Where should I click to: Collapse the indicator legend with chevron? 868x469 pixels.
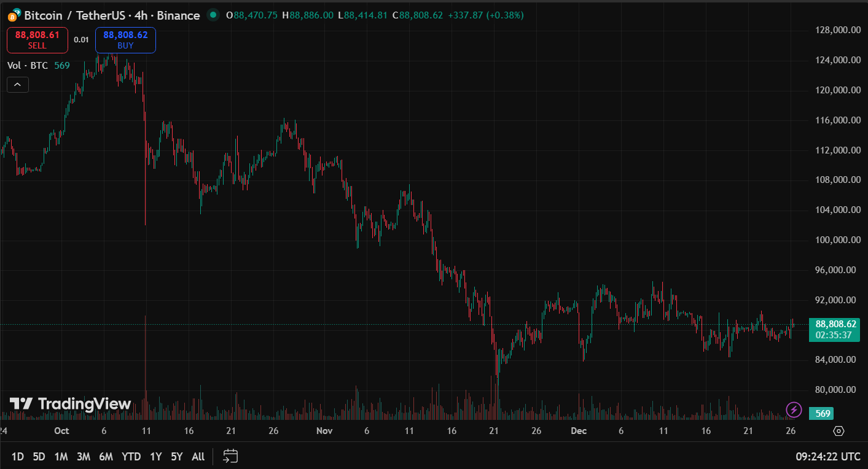(x=17, y=85)
